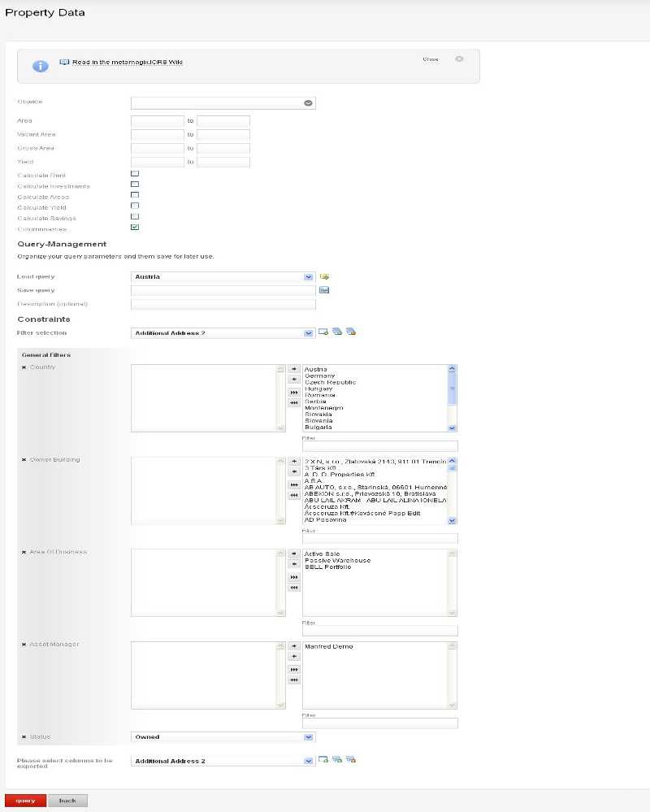Remove the Status filter with the x
Image resolution: width=650 pixels, height=812 pixels.
[24, 737]
